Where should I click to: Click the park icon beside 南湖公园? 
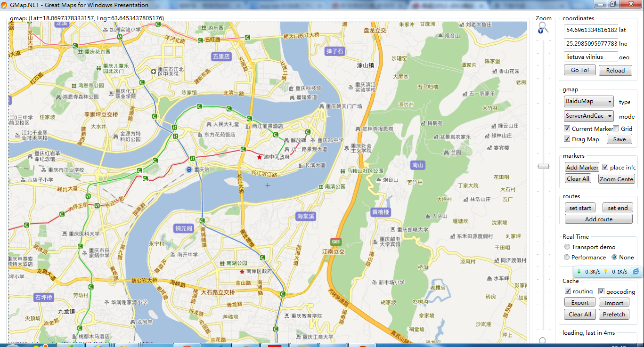coord(222,263)
